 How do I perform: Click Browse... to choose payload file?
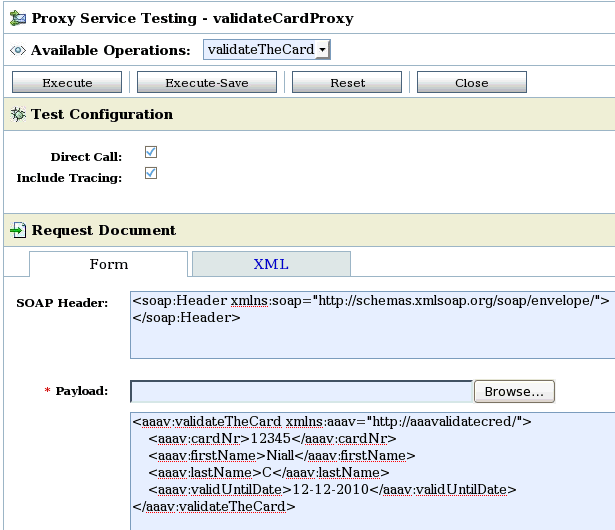(x=514, y=391)
